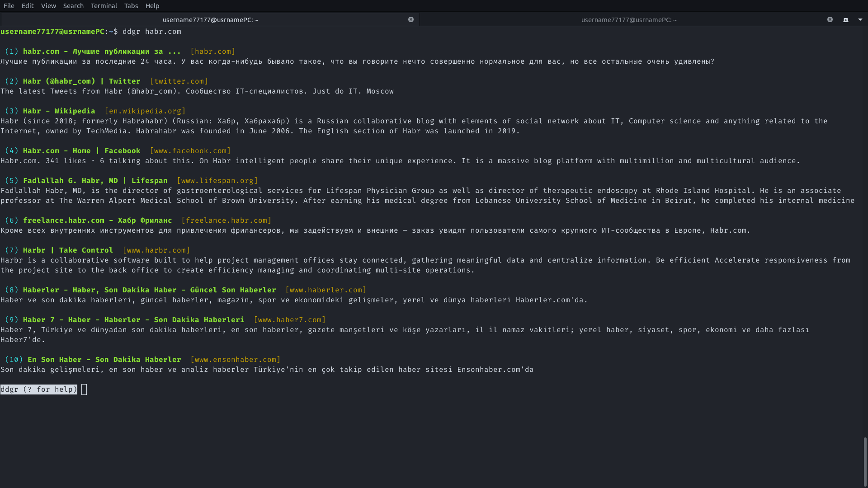The height and width of the screenshot is (488, 868).
Task: Open the Search menu
Action: [x=73, y=6]
